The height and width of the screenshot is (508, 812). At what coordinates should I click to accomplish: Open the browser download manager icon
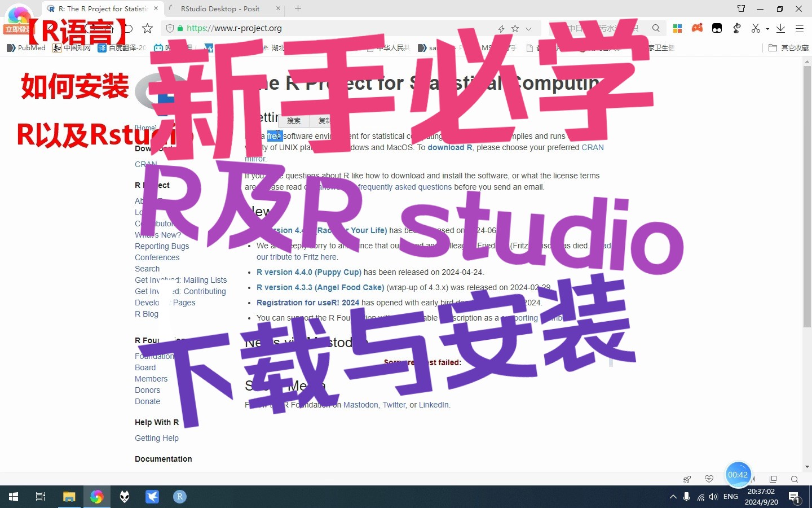(780, 28)
